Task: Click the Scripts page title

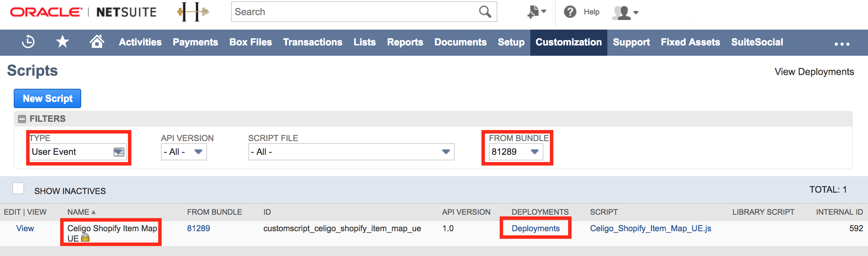Action: tap(32, 71)
